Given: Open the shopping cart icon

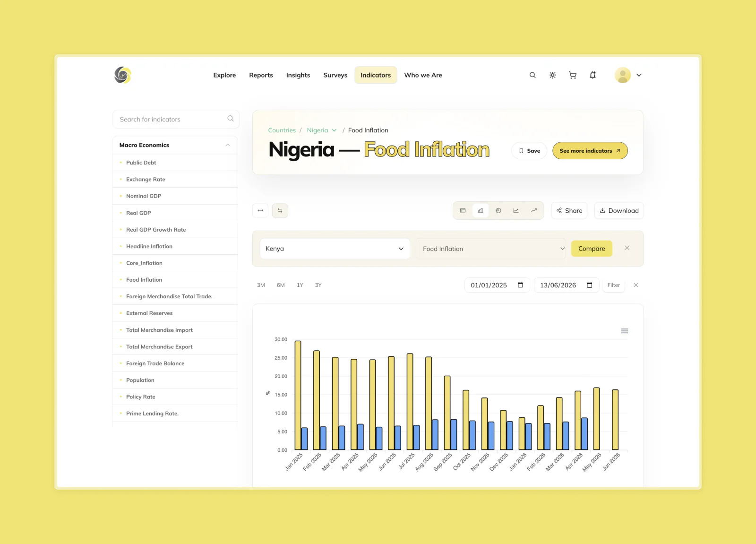Looking at the screenshot, I should pyautogui.click(x=573, y=75).
